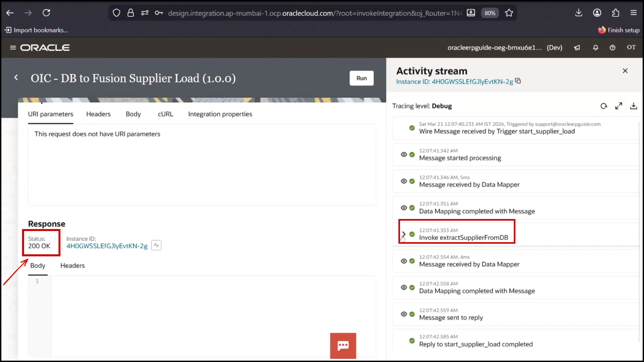
Task: Click Wire Message received by Trigger start_supplier_load
Action: click(x=497, y=131)
